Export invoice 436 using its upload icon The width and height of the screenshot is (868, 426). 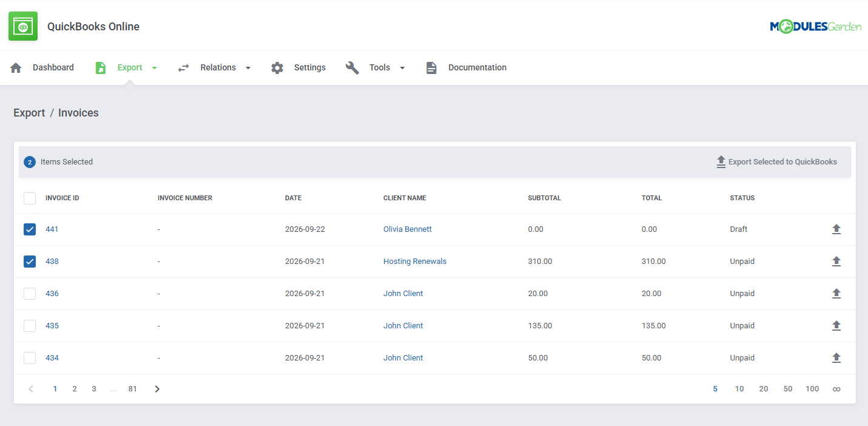(836, 294)
